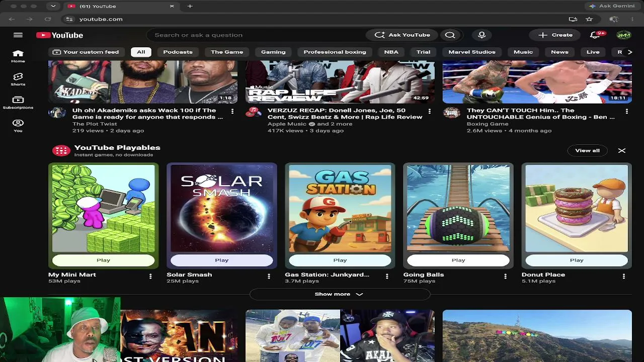Open Home in the sidebar
This screenshot has height=362, width=644.
click(18, 56)
